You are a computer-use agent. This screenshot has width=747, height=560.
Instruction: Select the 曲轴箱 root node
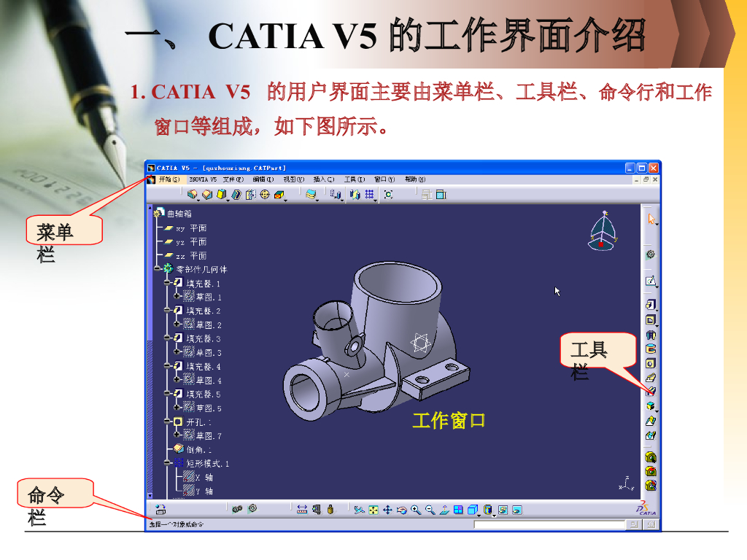point(173,214)
